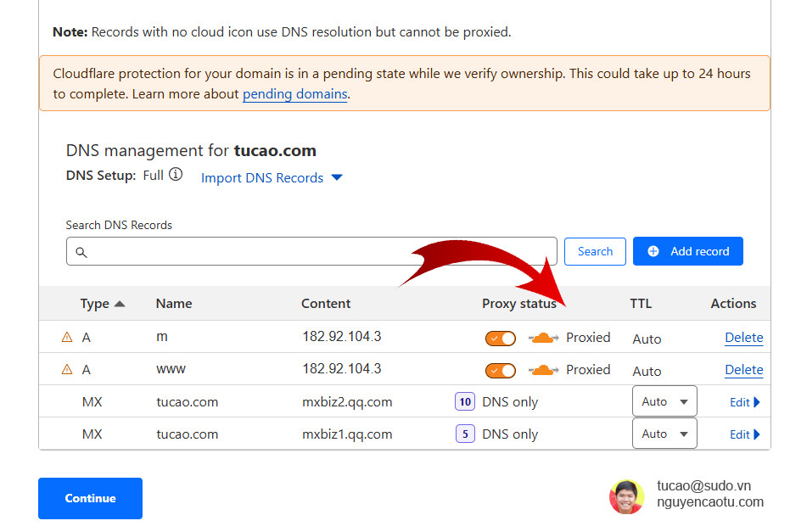
Task: Toggle proxy status off for the www record
Action: tap(500, 370)
